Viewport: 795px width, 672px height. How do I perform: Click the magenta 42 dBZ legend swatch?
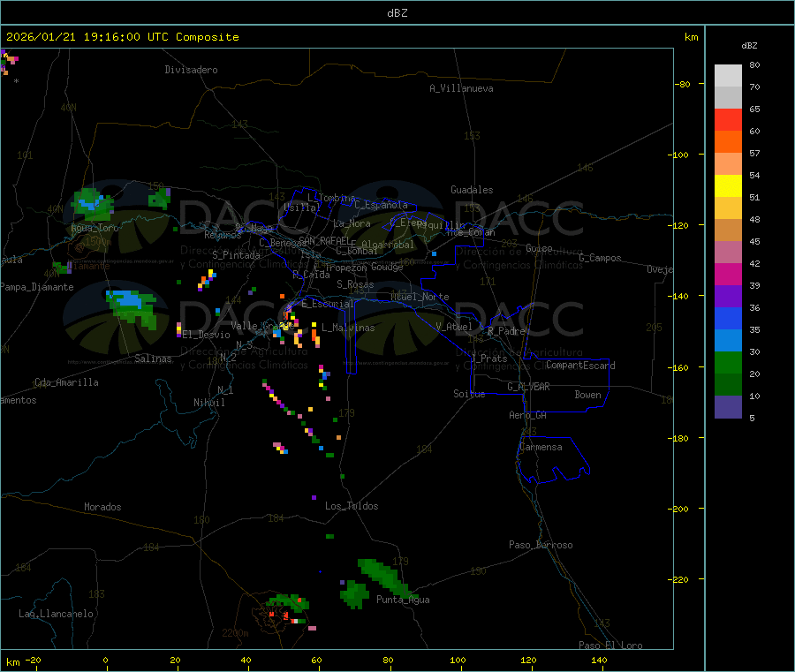pyautogui.click(x=728, y=274)
